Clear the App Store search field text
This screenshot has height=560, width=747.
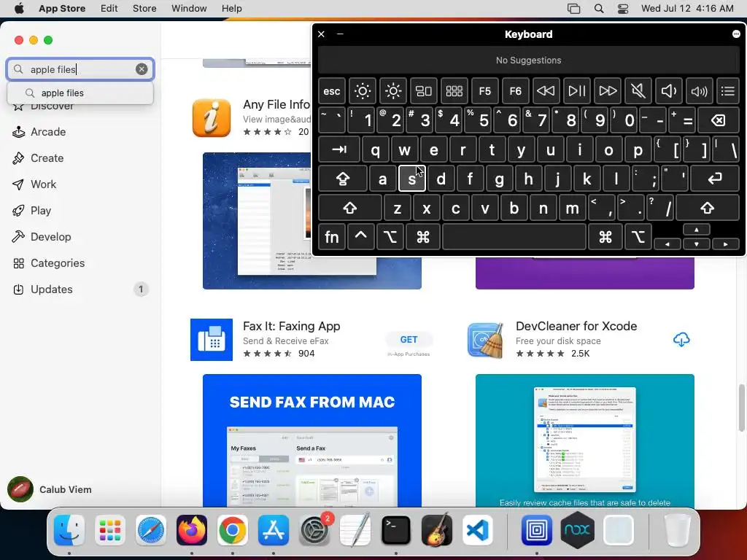coord(142,69)
